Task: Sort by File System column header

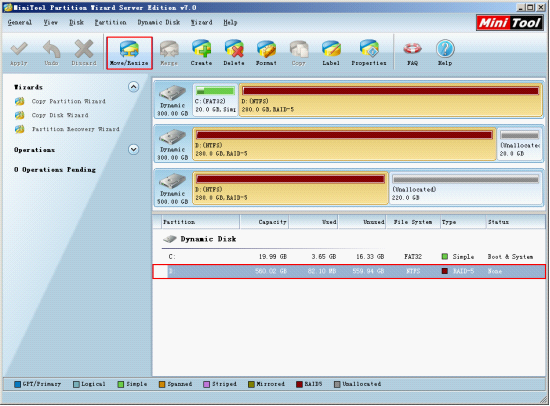Action: pos(413,222)
